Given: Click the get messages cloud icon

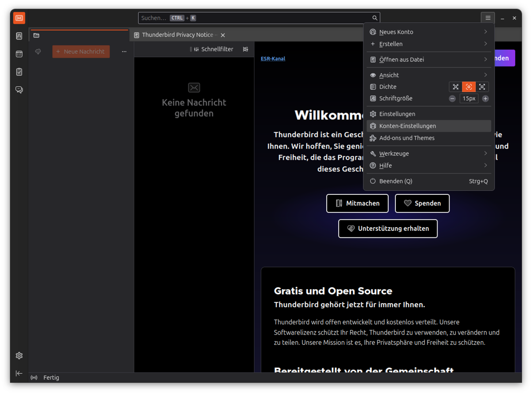Looking at the screenshot, I should [38, 51].
